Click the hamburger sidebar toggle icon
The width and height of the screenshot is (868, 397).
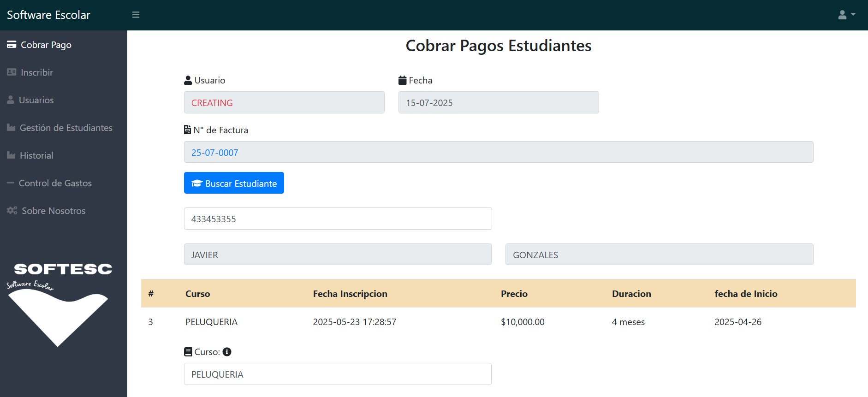[x=136, y=15]
